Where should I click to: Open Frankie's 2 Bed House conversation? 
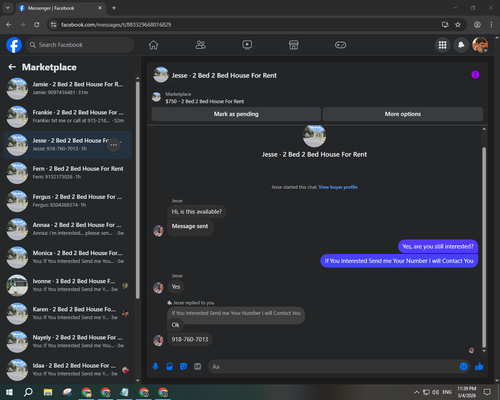(x=68, y=116)
